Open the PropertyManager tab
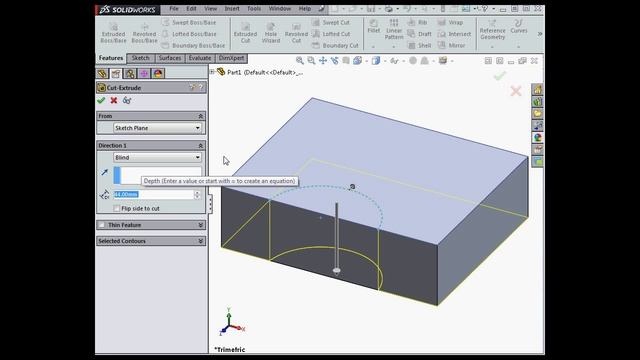640x360 pixels. coord(116,73)
